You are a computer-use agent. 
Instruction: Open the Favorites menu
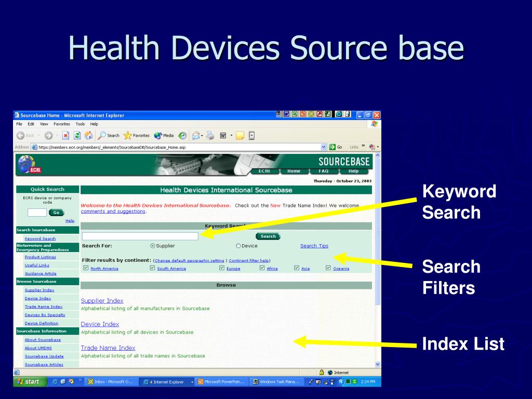pos(62,124)
